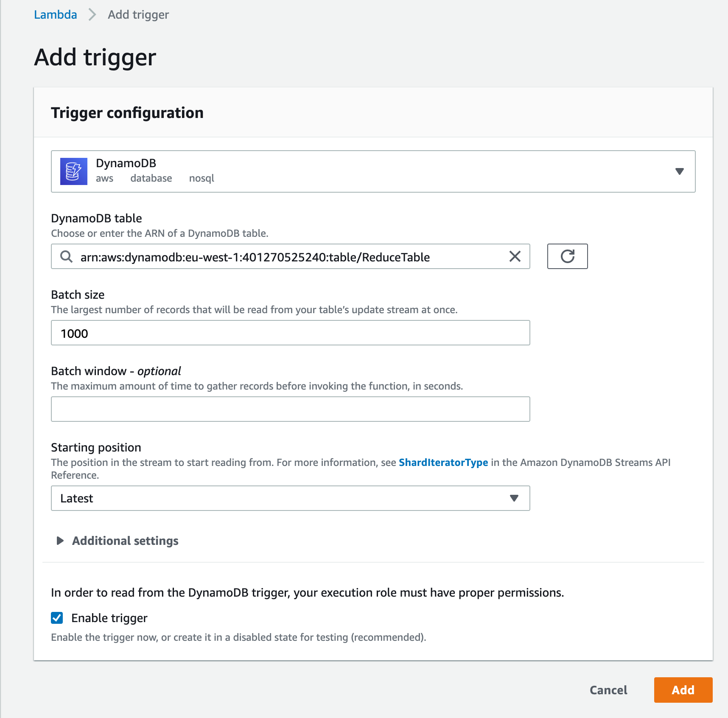Open the ShardIteratorType reference link
This screenshot has height=718, width=728.
pyautogui.click(x=443, y=462)
